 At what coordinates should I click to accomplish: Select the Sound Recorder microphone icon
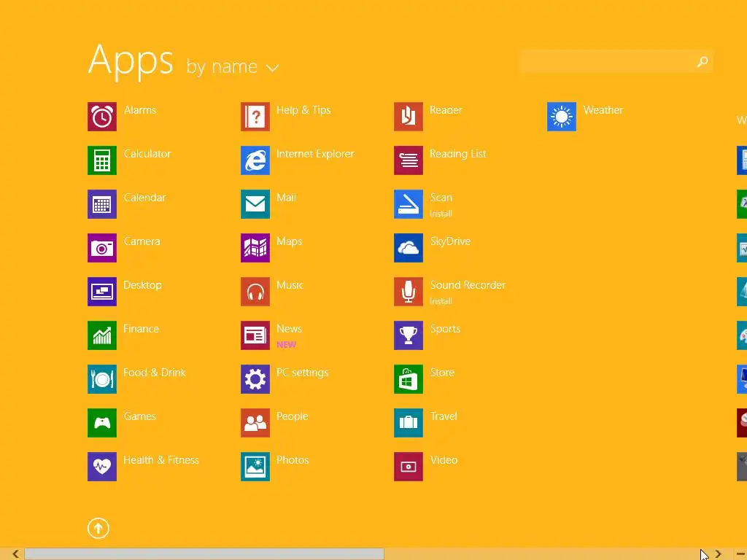pos(409,292)
